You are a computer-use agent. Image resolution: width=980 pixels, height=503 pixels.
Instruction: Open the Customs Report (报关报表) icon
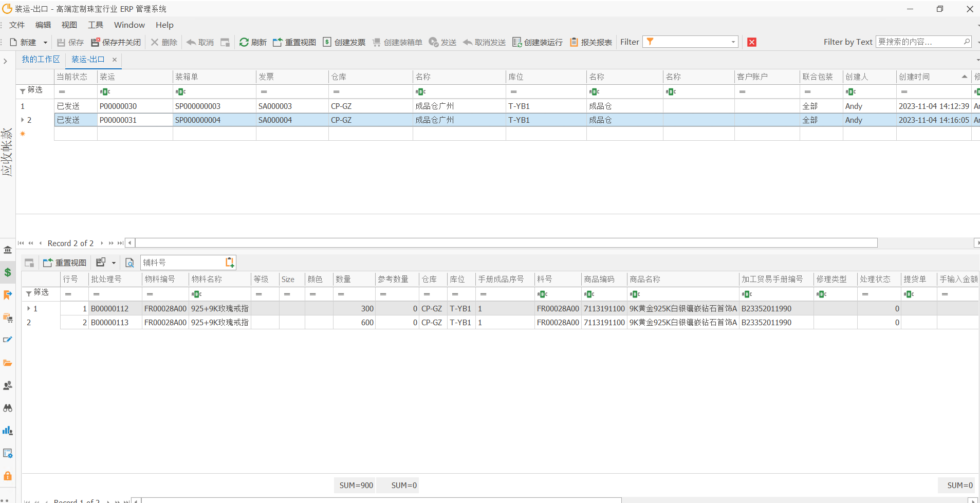[574, 42]
